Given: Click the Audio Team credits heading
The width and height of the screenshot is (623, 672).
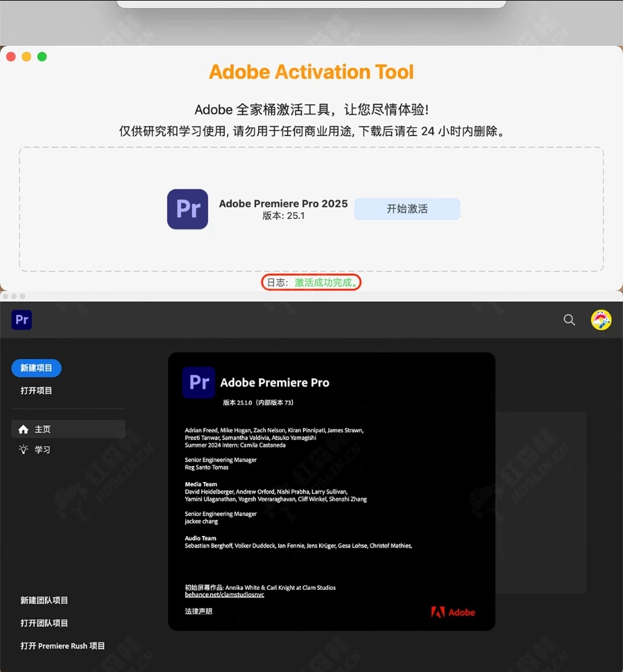Looking at the screenshot, I should point(201,538).
